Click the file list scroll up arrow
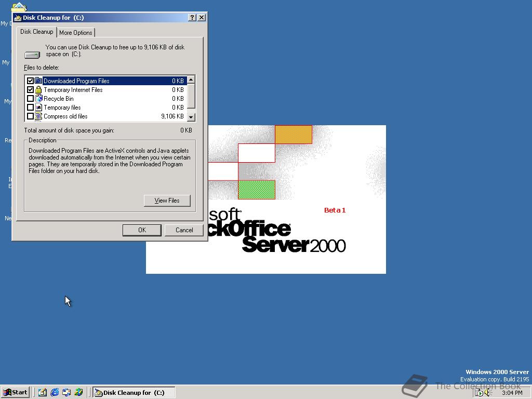 [x=191, y=80]
